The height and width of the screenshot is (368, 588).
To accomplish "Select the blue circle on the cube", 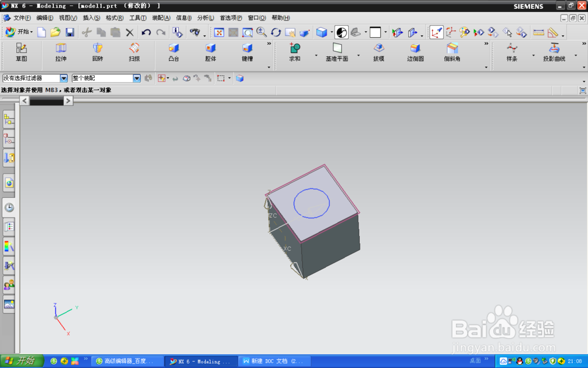I will [x=311, y=203].
